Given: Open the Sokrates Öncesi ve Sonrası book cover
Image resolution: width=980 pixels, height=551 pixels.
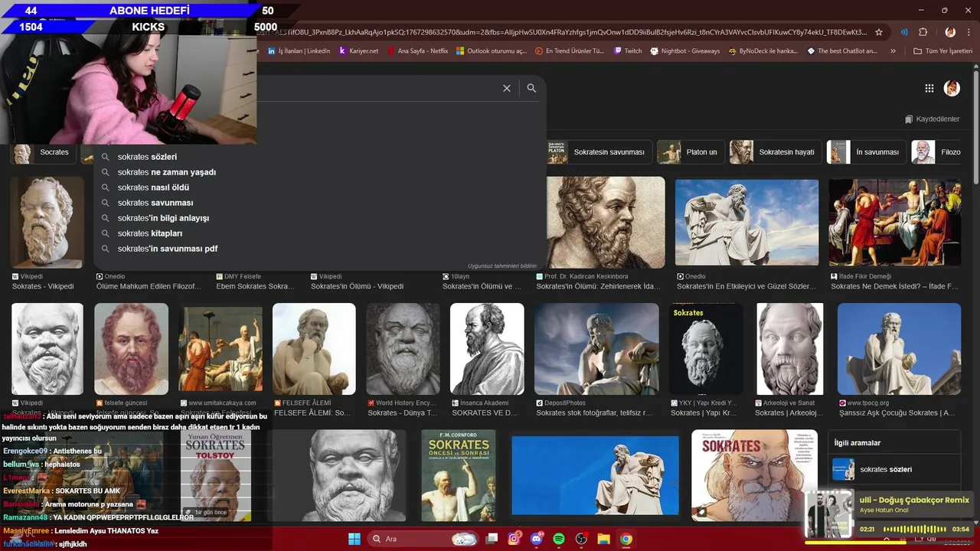Looking at the screenshot, I should coord(459,475).
